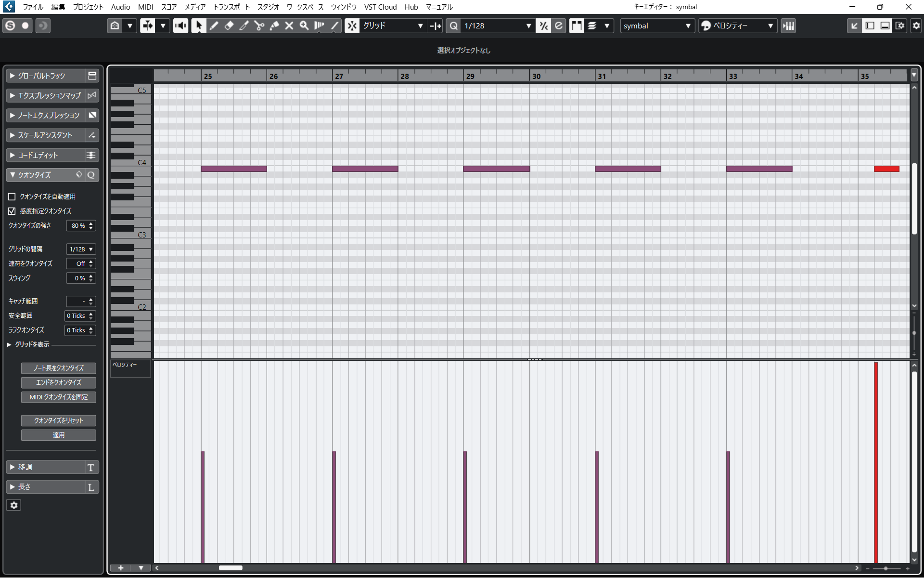Screen dimensions: 924x578
Task: Open the ワークスペース menu
Action: coord(305,7)
